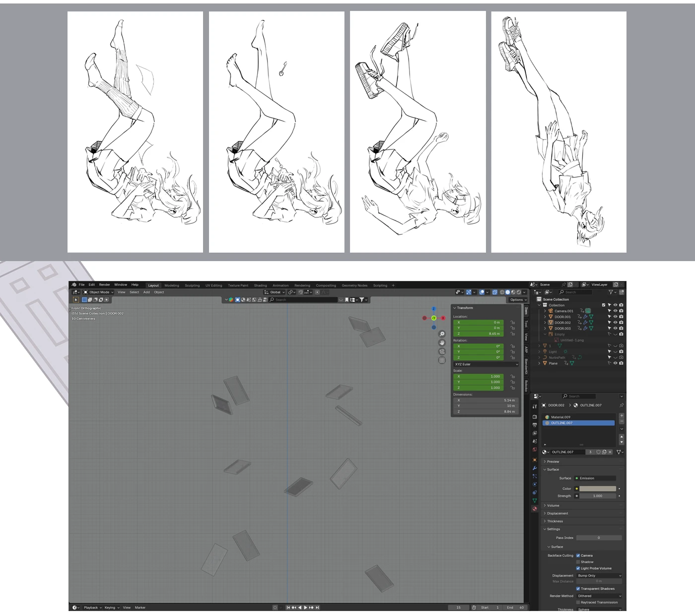Open the Material properties tab icon
This screenshot has height=616, width=695.
[x=535, y=509]
